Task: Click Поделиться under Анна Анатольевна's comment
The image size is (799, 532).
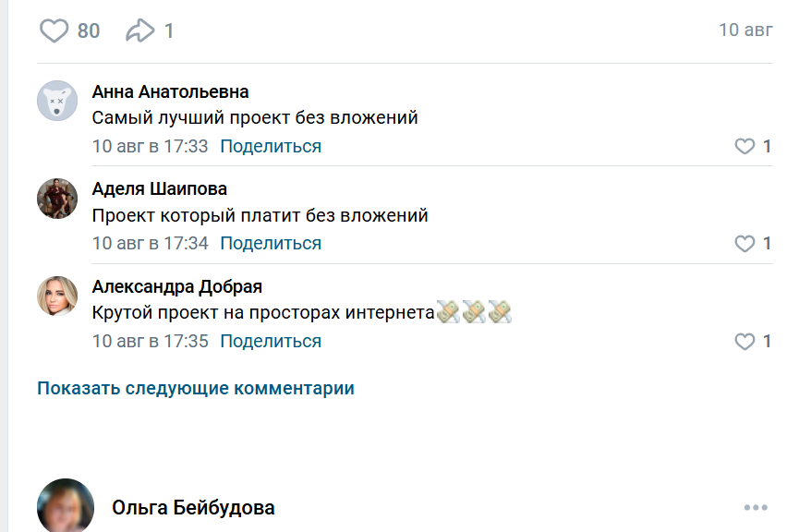Action: click(x=271, y=146)
